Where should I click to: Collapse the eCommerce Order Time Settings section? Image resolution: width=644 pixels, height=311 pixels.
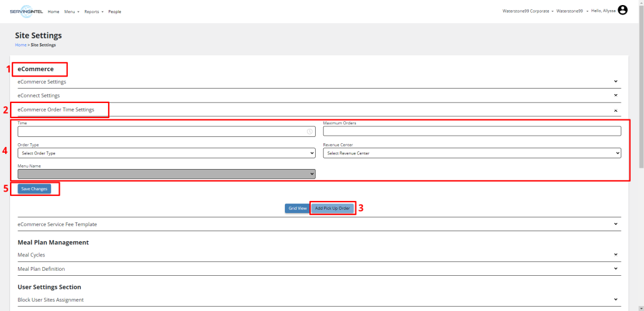pos(615,110)
